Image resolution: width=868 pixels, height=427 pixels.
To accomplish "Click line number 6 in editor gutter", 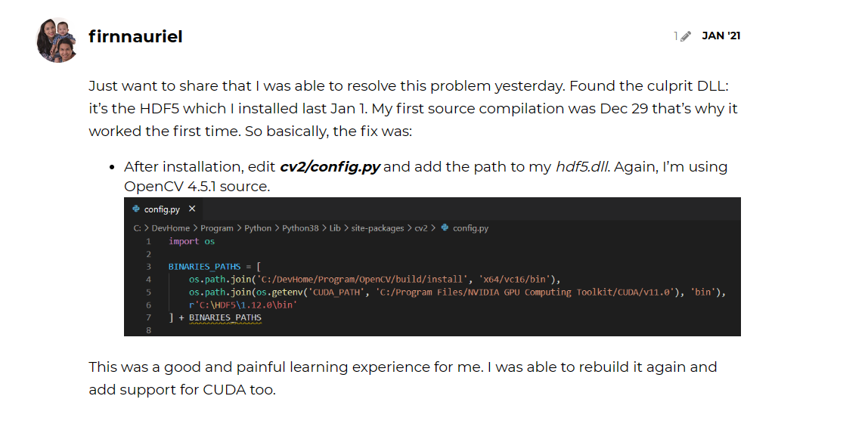I will tap(148, 305).
